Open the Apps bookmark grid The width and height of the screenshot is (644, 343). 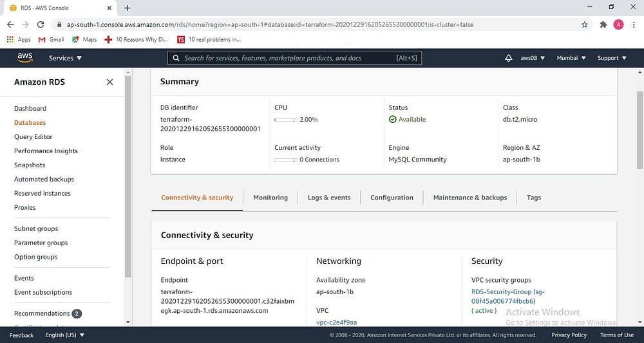(x=19, y=39)
